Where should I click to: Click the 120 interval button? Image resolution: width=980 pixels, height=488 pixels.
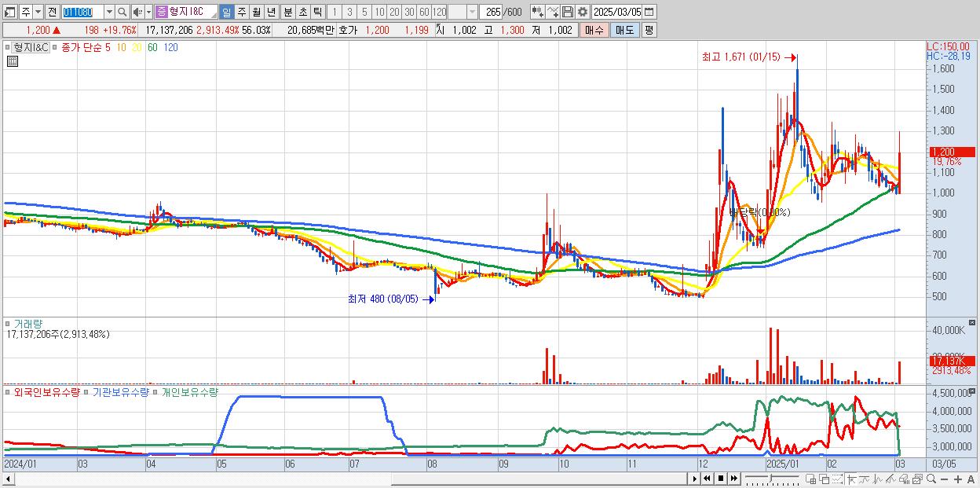[x=440, y=12]
